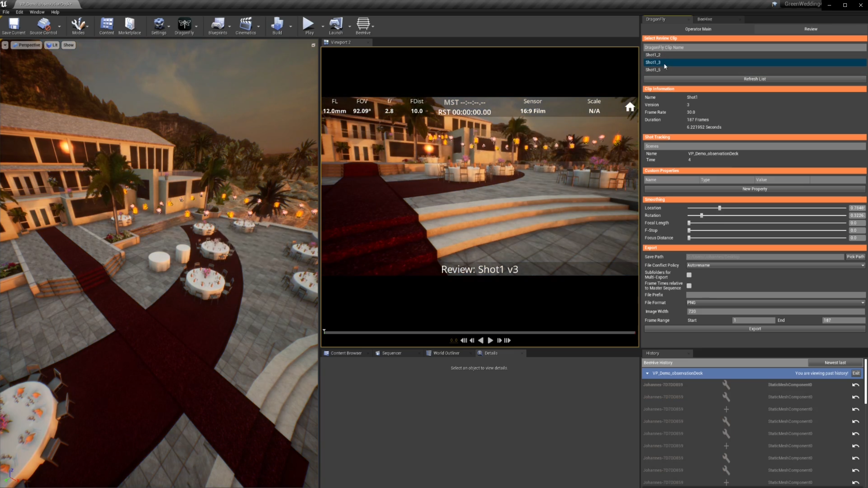This screenshot has width=868, height=488.
Task: Click the home icon in Viewport 2
Action: 630,107
